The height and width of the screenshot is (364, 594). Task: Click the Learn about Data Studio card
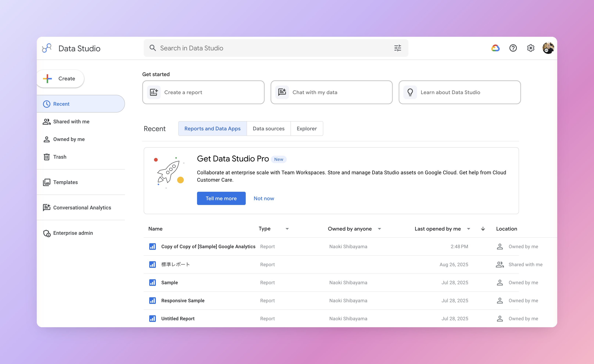(460, 92)
